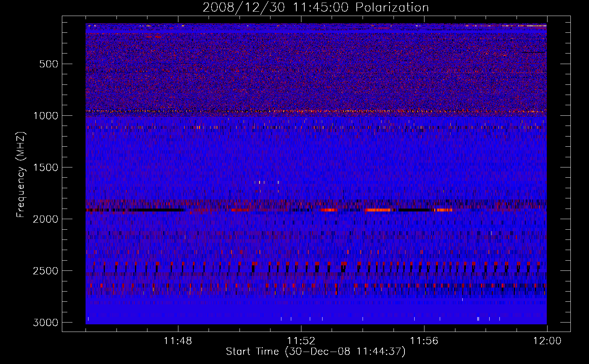This screenshot has width=589, height=364.
Task: Click the 'Start Time (30-Dec-08 11:44:37)' axis label
Action: point(316,352)
